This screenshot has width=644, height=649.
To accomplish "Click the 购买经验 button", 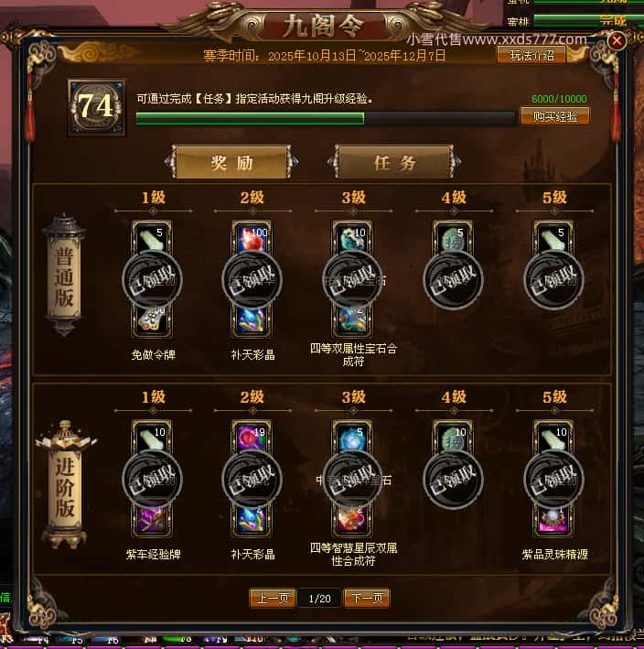I will pyautogui.click(x=555, y=116).
